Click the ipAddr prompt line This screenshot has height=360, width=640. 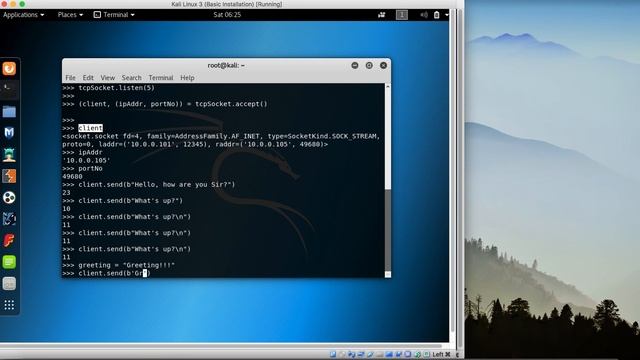[x=82, y=152]
